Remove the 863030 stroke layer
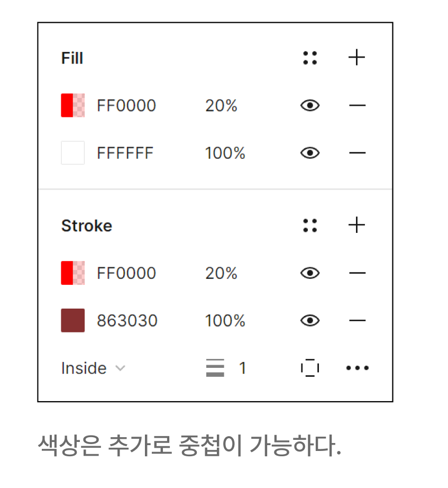The image size is (448, 488). tap(357, 320)
